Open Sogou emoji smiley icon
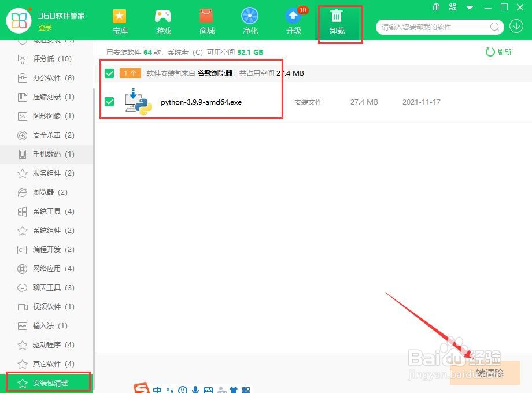Image resolution: width=532 pixels, height=393 pixels. [183, 390]
